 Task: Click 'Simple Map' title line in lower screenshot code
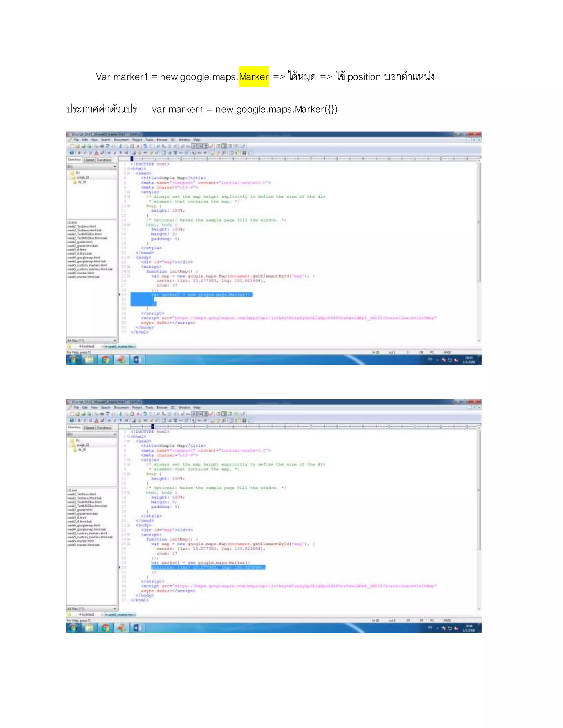click(173, 446)
